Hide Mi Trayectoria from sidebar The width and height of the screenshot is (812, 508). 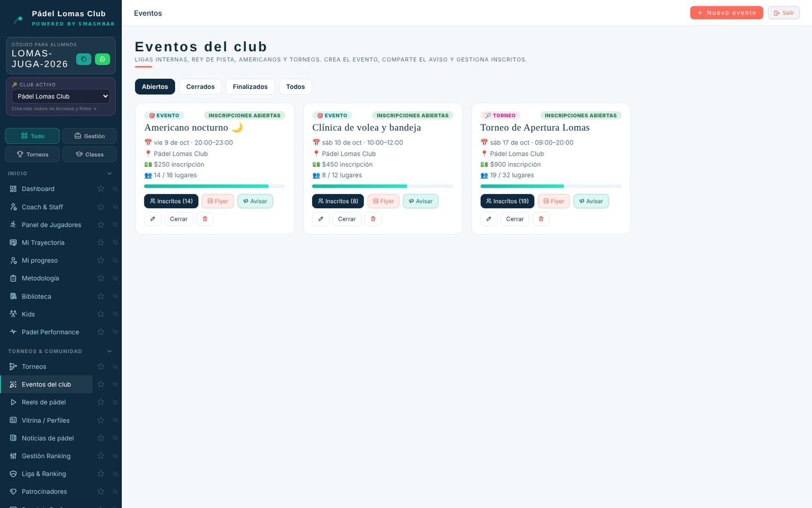coord(115,243)
